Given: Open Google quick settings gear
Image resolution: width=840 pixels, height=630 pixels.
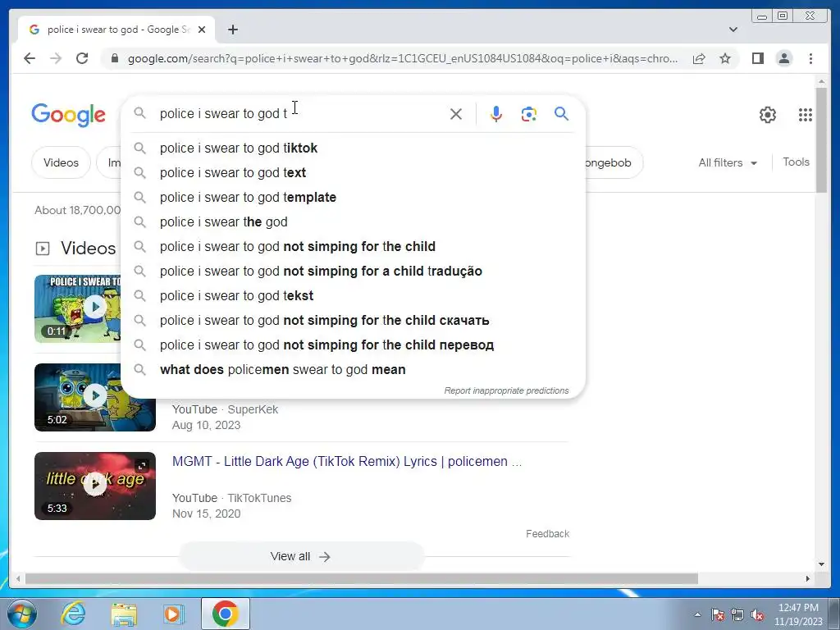Looking at the screenshot, I should coord(768,115).
